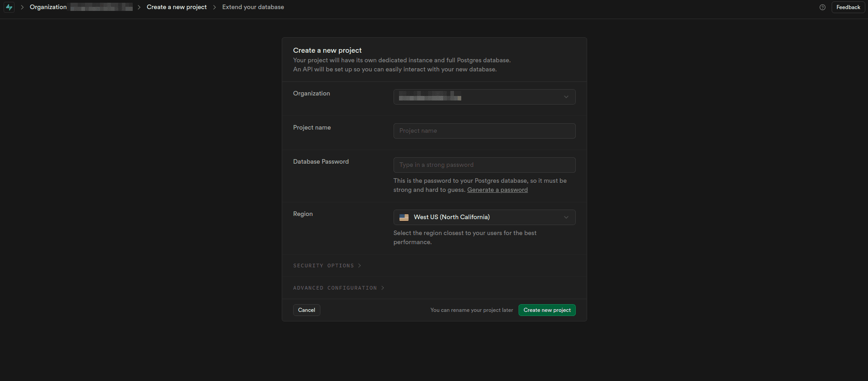Viewport: 868px width, 381px height.
Task: Click the chevron arrow in Region dropdown
Action: click(x=566, y=217)
